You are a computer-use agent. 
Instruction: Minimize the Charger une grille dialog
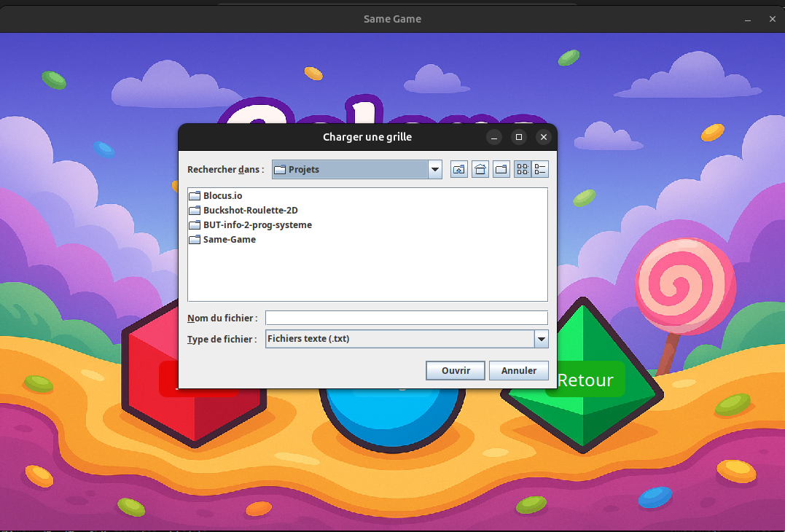(x=494, y=137)
